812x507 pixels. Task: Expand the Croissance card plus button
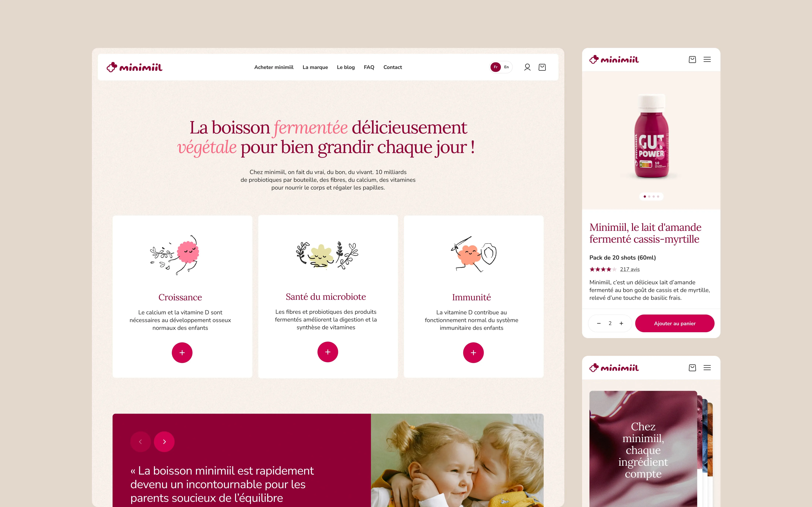182,353
